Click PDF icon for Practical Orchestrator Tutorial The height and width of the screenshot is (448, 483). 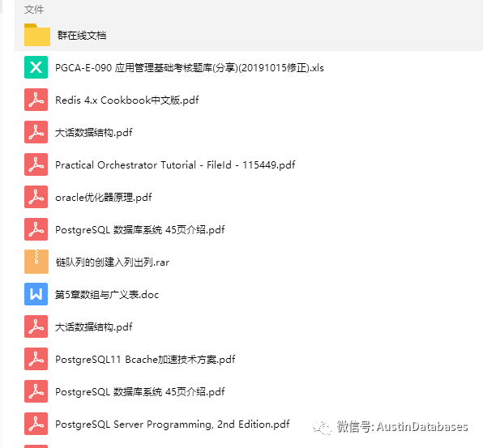[36, 164]
